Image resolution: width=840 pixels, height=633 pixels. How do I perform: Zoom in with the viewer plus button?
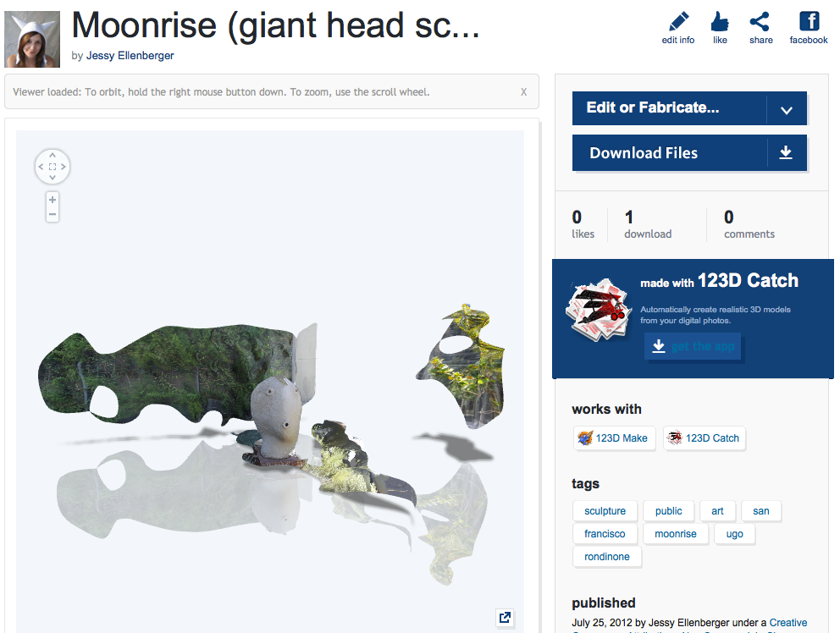pyautogui.click(x=52, y=200)
